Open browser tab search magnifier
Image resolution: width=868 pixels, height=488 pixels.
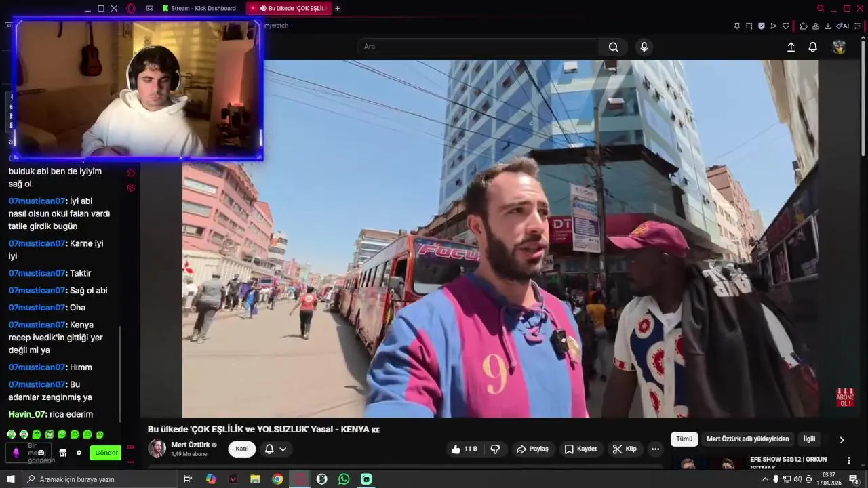pyautogui.click(x=820, y=8)
